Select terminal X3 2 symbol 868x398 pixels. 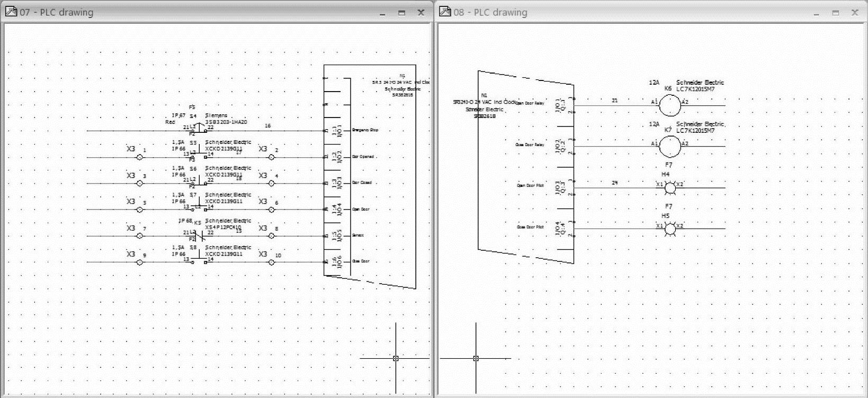[x=272, y=157]
